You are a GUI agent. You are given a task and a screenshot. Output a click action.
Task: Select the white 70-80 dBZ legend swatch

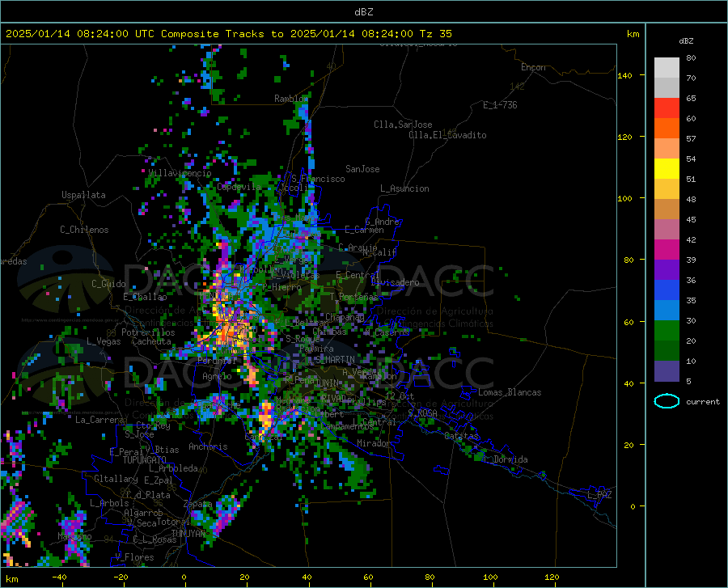[x=667, y=68]
